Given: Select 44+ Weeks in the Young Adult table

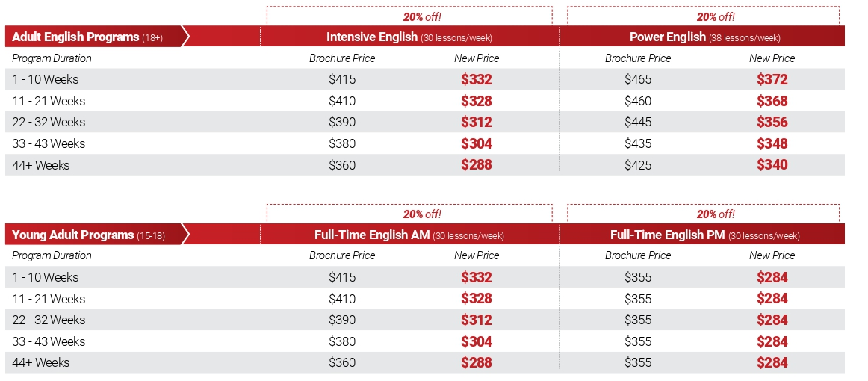Looking at the screenshot, I should coord(41,363).
